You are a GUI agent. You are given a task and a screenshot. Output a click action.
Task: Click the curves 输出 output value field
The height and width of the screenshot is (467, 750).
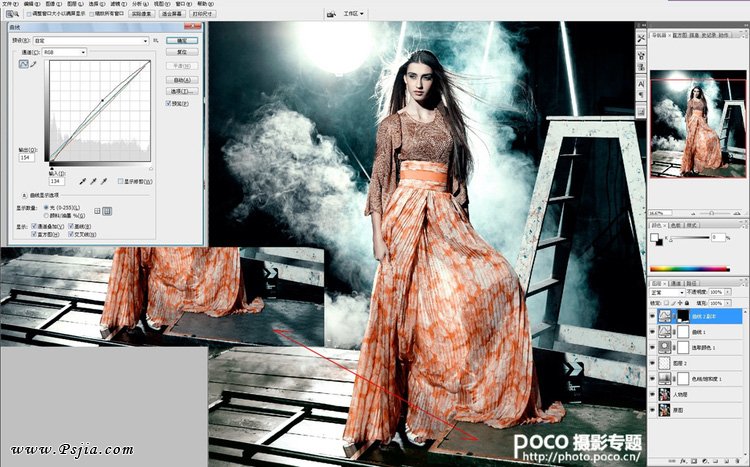pos(27,159)
